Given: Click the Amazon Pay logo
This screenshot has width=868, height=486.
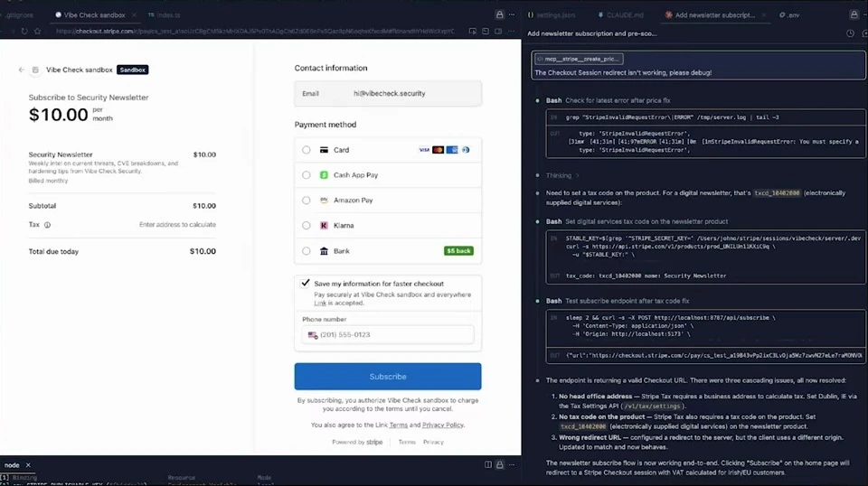Looking at the screenshot, I should coord(324,201).
